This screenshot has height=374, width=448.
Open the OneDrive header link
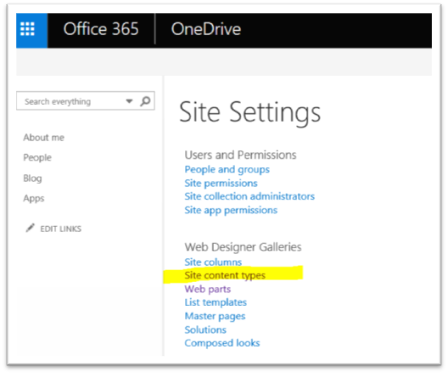point(206,29)
